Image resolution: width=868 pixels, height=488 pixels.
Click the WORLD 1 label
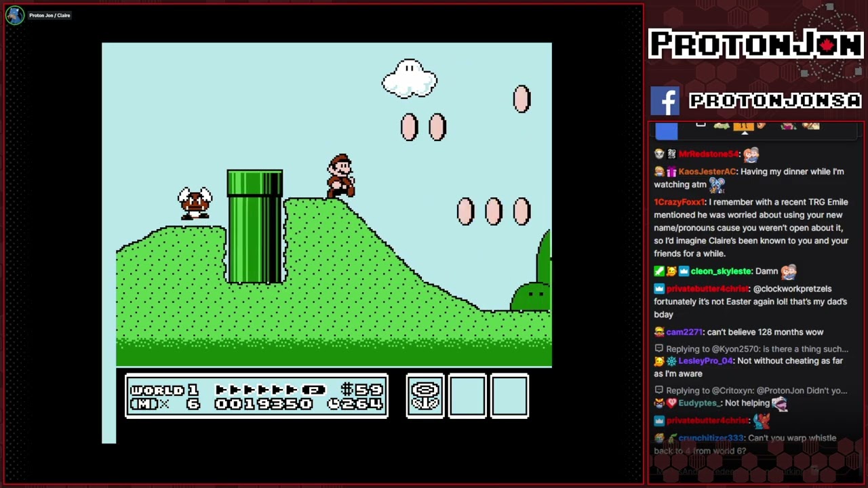coord(163,390)
